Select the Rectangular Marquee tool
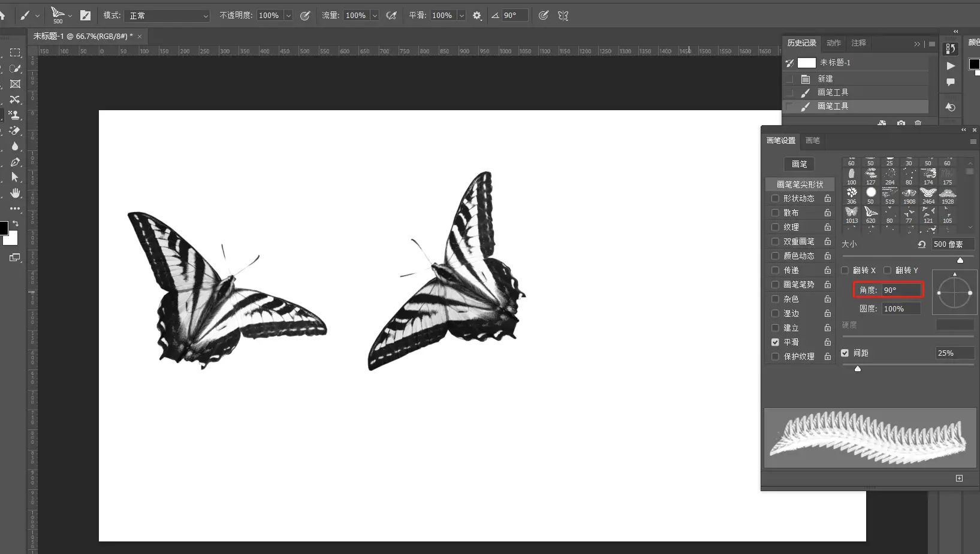Viewport: 980px width, 554px height. coord(15,53)
